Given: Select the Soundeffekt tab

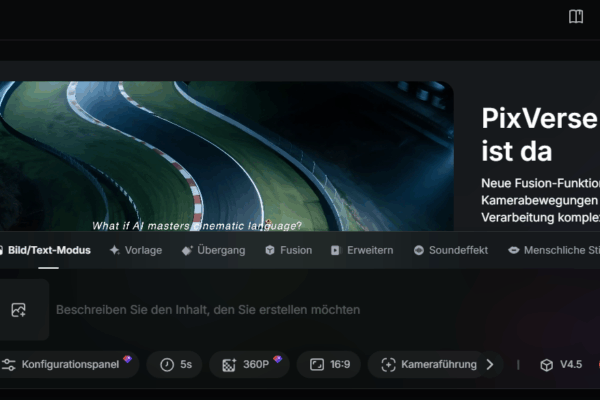Looking at the screenshot, I should click(x=451, y=250).
